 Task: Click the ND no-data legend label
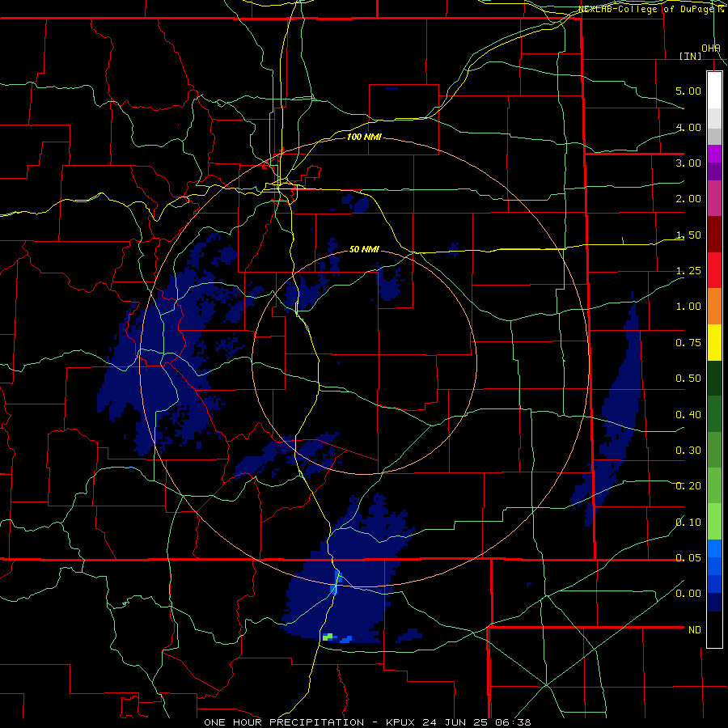[695, 630]
